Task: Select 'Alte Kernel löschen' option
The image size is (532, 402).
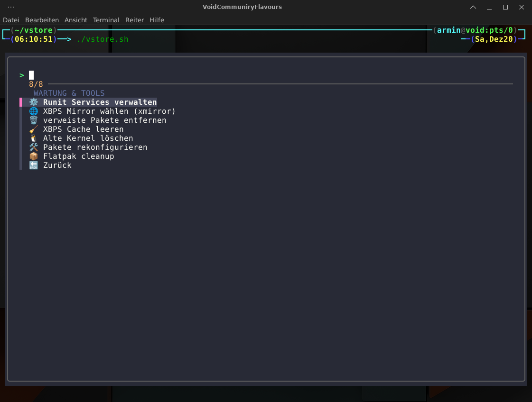Action: [x=88, y=138]
